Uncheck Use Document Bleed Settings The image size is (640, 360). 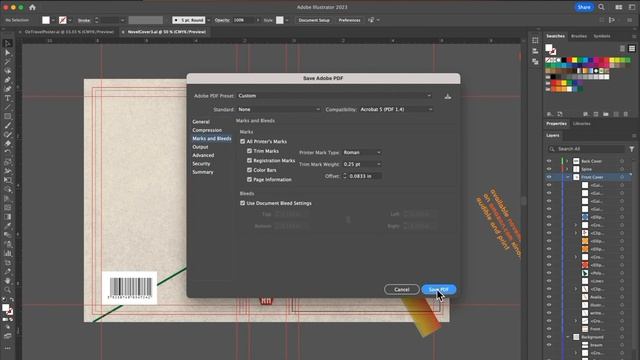tap(242, 203)
